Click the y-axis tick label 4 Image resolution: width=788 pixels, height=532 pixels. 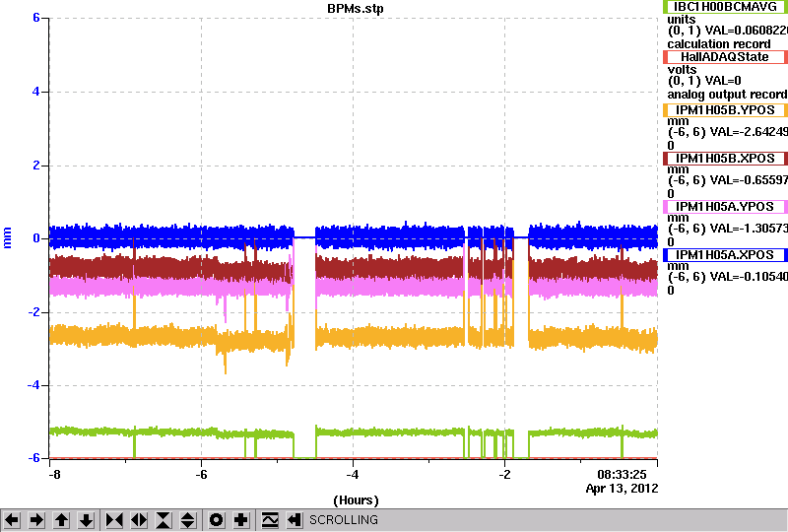click(36, 92)
